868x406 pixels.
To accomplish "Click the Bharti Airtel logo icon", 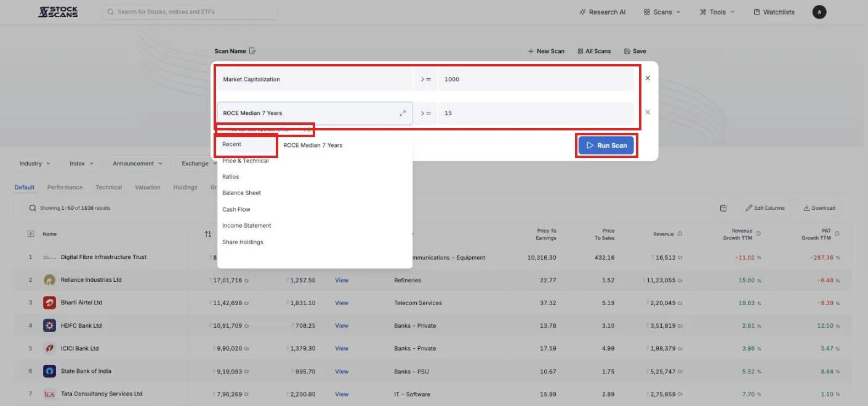I will click(49, 303).
